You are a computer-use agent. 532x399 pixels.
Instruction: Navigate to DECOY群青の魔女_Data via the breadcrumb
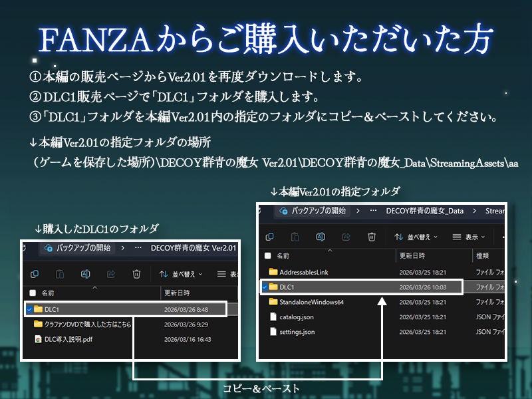point(424,209)
